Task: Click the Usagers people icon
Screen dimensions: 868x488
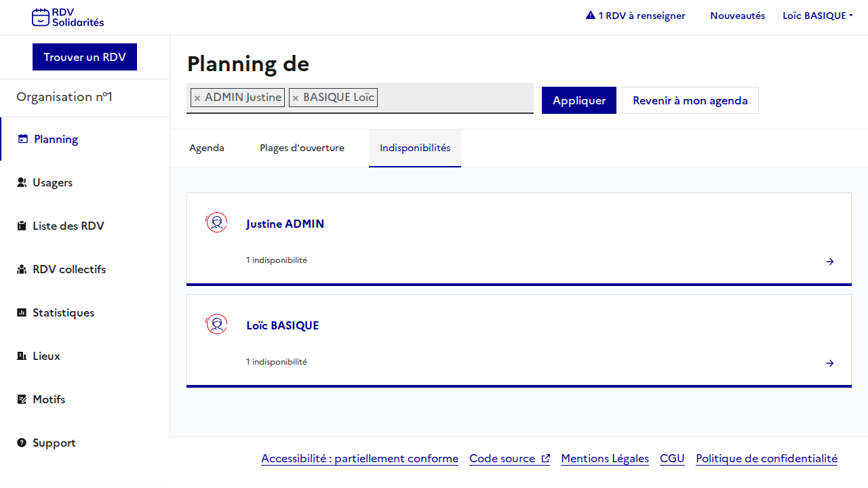Action: tap(22, 182)
